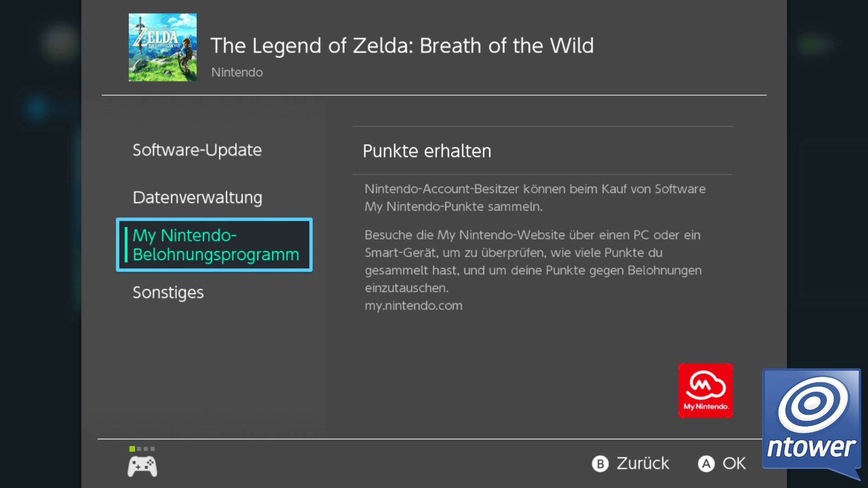Screen dimensions: 868x488
Task: Click the red My Nintendo logo
Action: pyautogui.click(x=705, y=390)
